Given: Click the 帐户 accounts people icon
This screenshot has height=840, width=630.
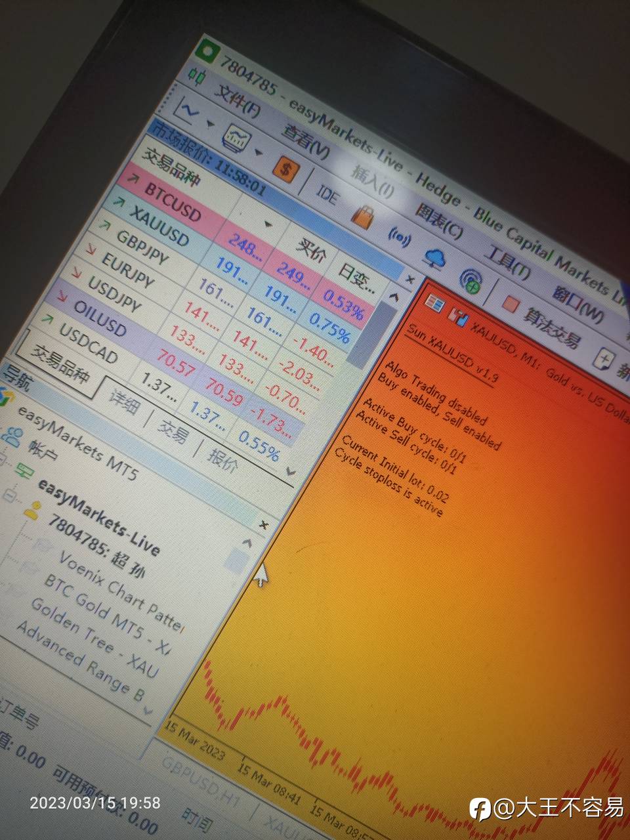Looking at the screenshot, I should 14,434.
